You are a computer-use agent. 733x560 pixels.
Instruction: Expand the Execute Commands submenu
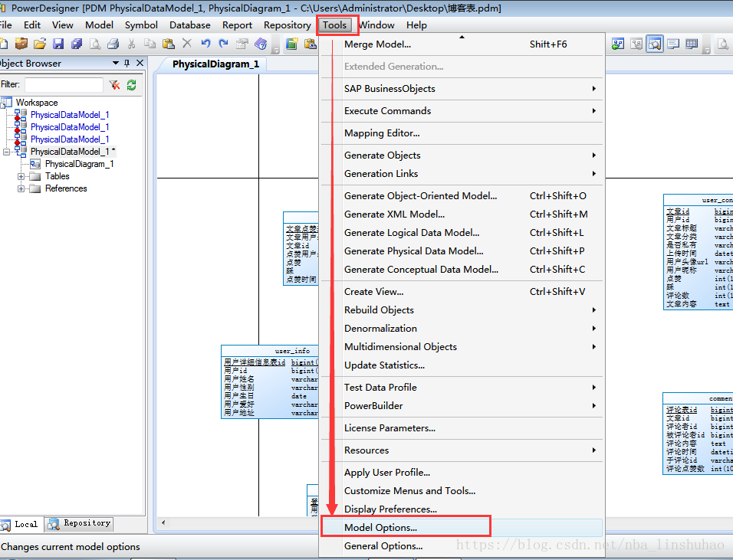click(462, 110)
